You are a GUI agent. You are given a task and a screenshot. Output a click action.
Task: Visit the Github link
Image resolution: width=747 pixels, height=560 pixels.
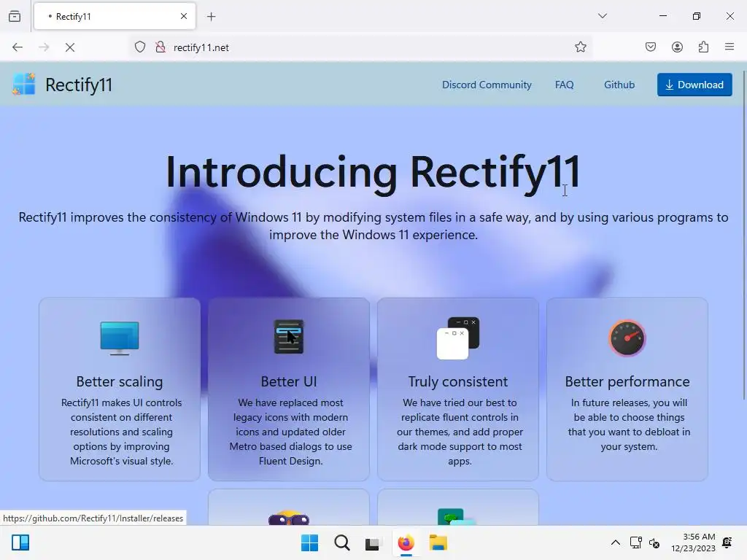[619, 85]
